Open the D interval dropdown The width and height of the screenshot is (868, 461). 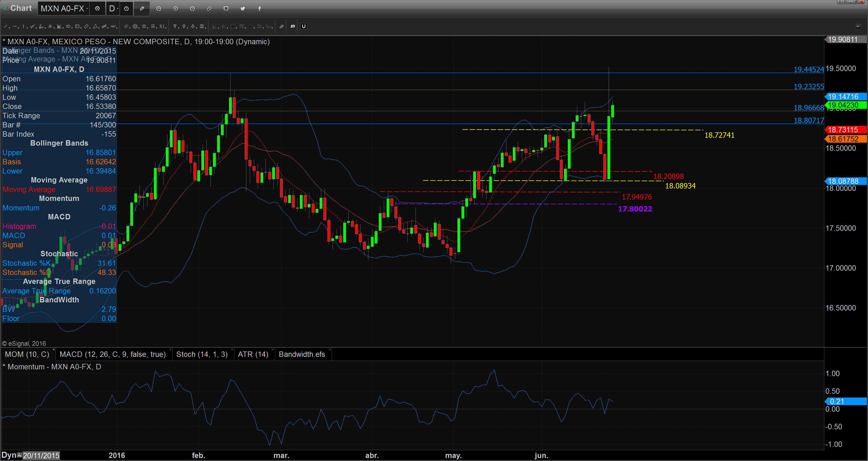tap(113, 8)
